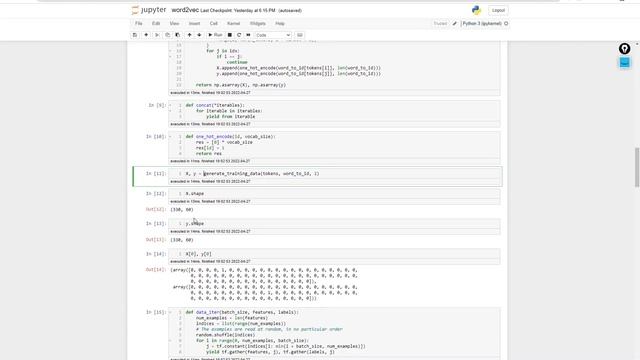Click code cell containing generate_training_data call

pyautogui.click(x=334, y=174)
